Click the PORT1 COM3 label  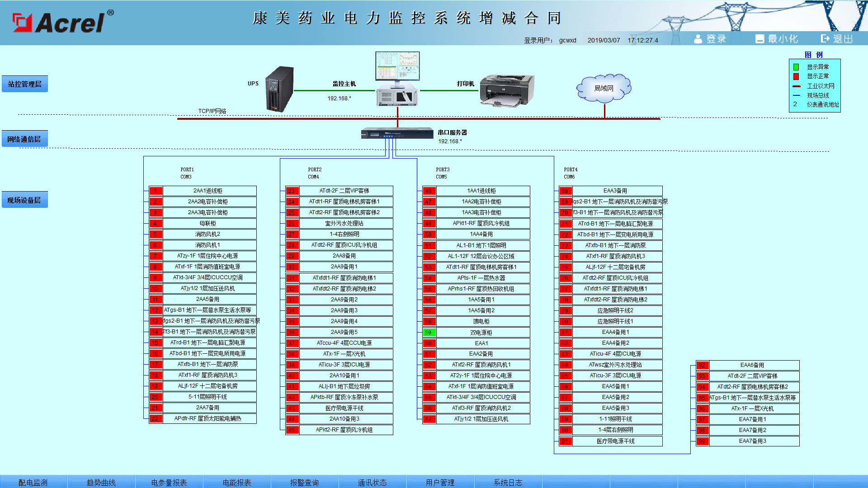pos(187,173)
